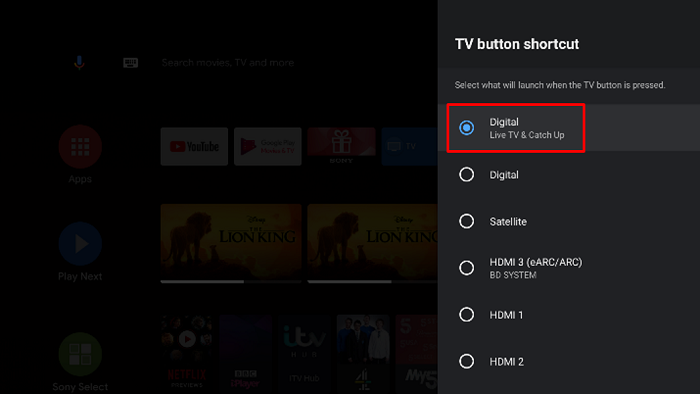
Task: Launch the YouTube app tile
Action: coord(194,146)
